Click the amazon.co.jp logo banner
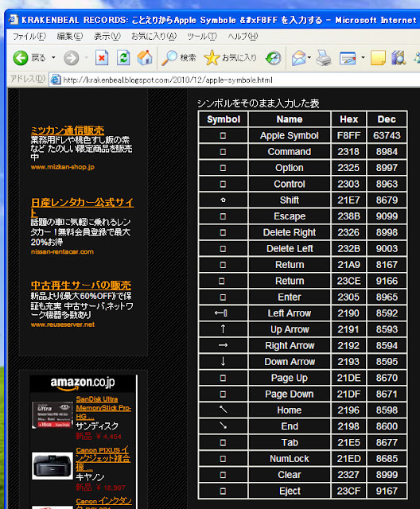Image resolution: width=420 pixels, height=509 pixels. pyautogui.click(x=83, y=383)
